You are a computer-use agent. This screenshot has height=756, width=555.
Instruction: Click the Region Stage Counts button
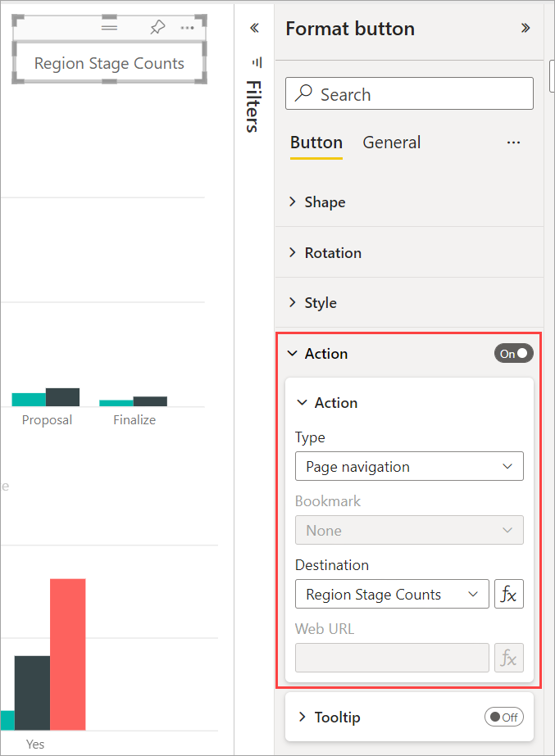[109, 62]
